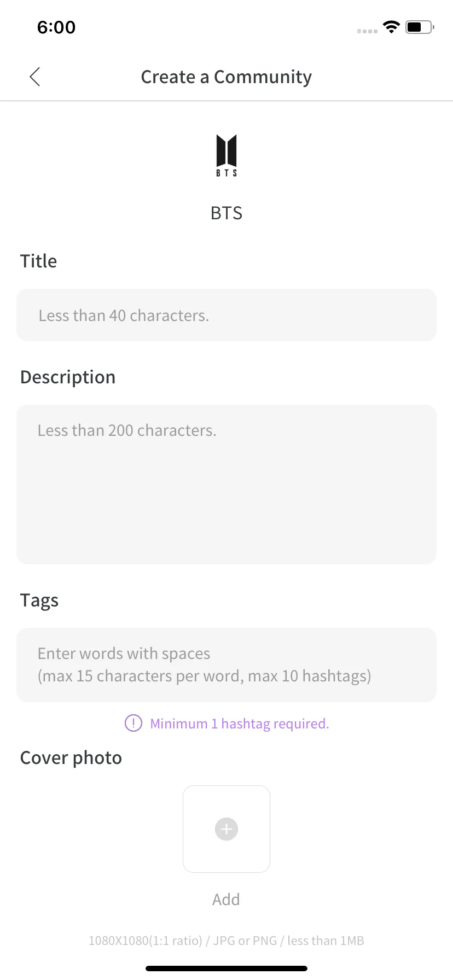The width and height of the screenshot is (453, 980).
Task: Tap the Wi-Fi status icon
Action: pyautogui.click(x=391, y=27)
